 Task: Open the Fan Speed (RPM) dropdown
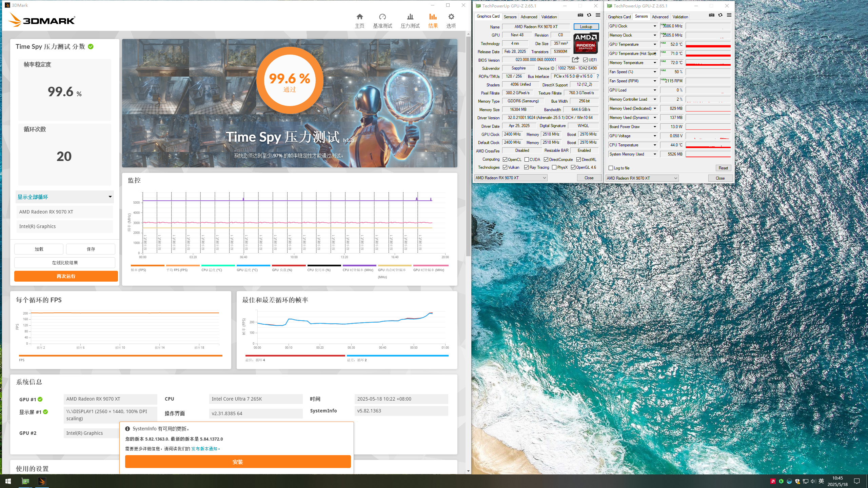click(x=655, y=81)
